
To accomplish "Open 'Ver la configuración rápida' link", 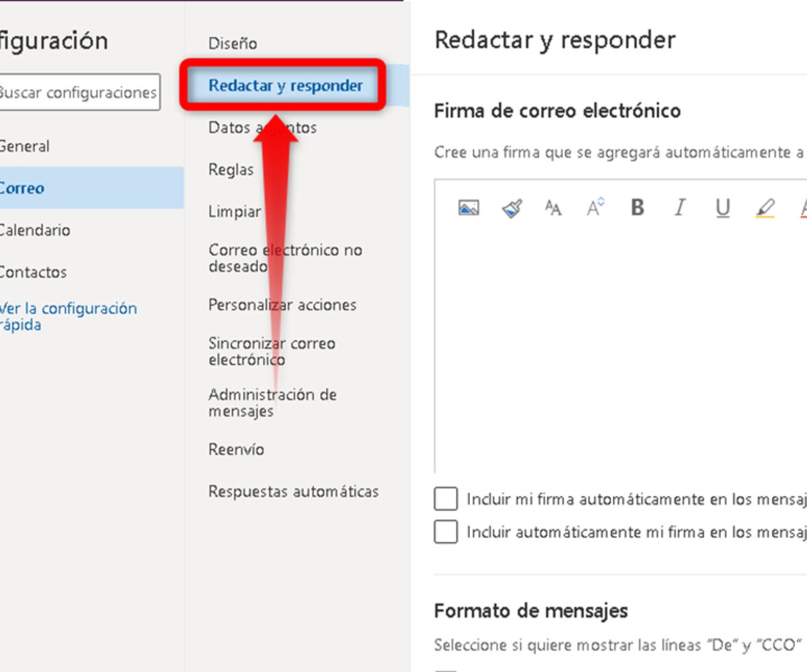I will click(67, 316).
